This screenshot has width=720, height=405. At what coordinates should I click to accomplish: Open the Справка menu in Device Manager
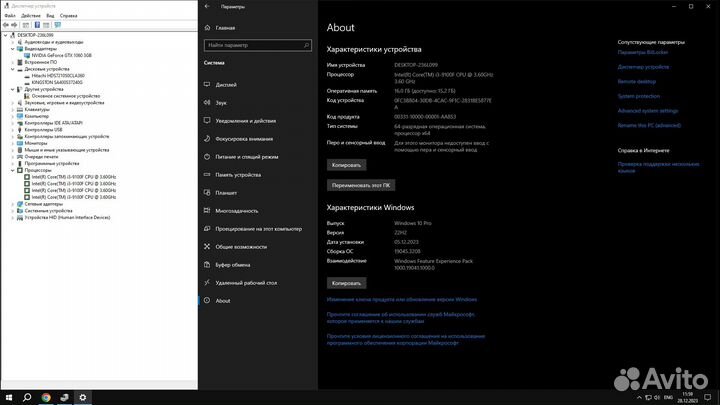68,16
